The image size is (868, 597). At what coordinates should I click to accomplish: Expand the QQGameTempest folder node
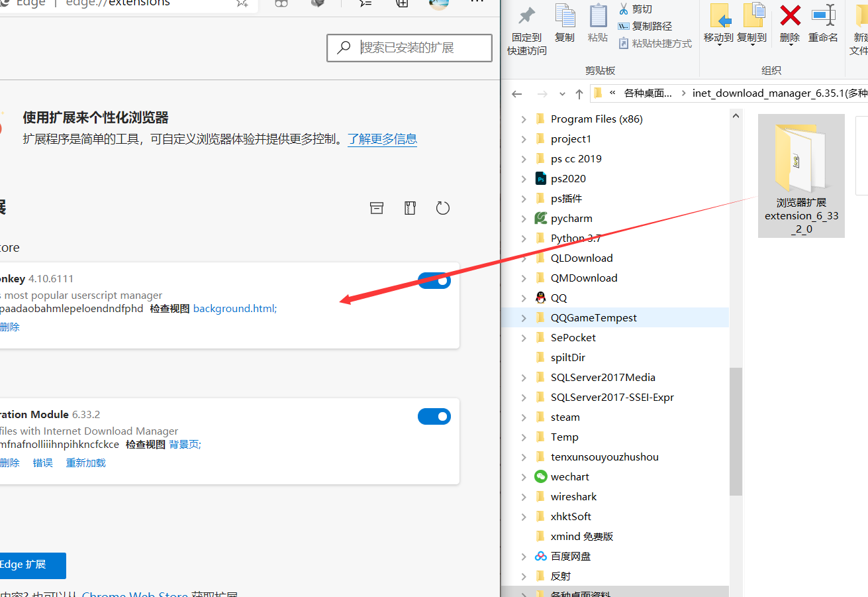[x=524, y=318]
